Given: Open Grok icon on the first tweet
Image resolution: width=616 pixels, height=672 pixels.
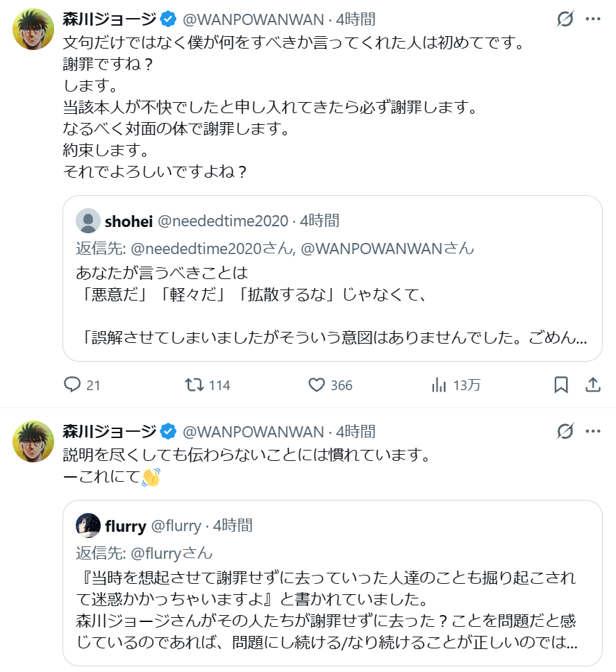Looking at the screenshot, I should pyautogui.click(x=565, y=19).
